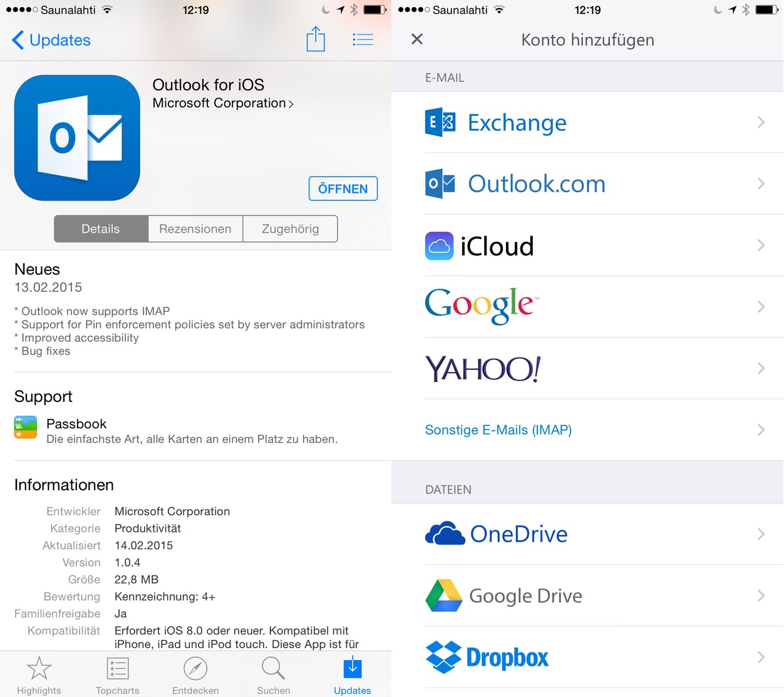Expand the Google Drive row chevron

[x=761, y=596]
